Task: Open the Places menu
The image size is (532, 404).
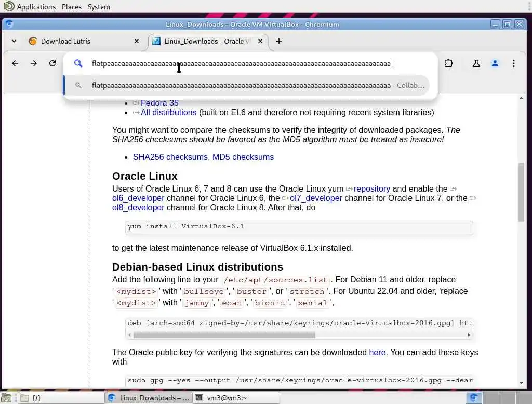Action: click(72, 7)
